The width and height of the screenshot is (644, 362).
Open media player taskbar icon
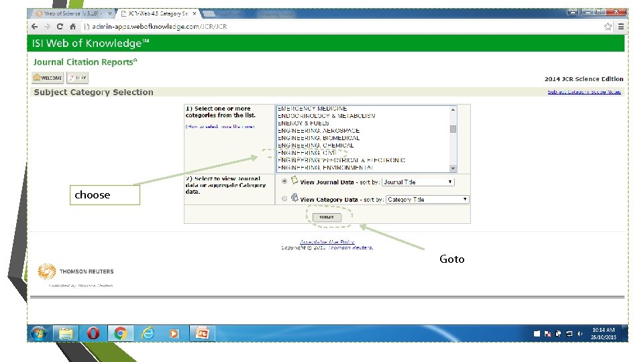click(174, 333)
